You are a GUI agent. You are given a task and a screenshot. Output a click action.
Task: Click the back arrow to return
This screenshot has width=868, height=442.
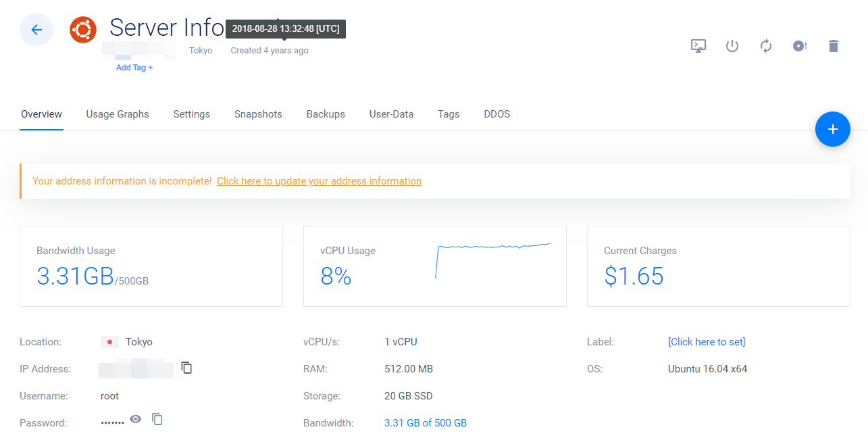pyautogui.click(x=36, y=30)
